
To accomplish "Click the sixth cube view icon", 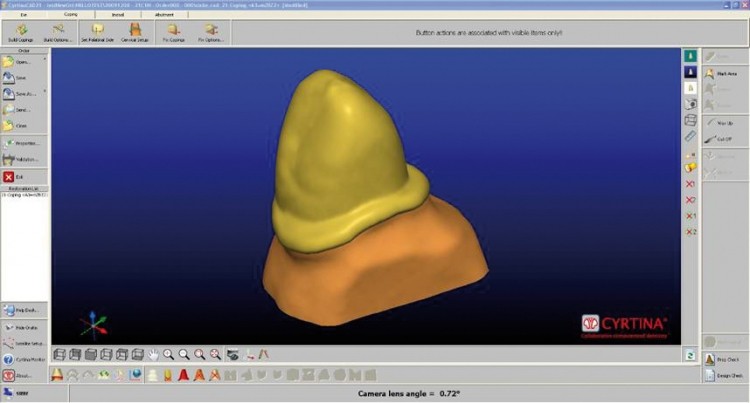I will click(x=138, y=354).
